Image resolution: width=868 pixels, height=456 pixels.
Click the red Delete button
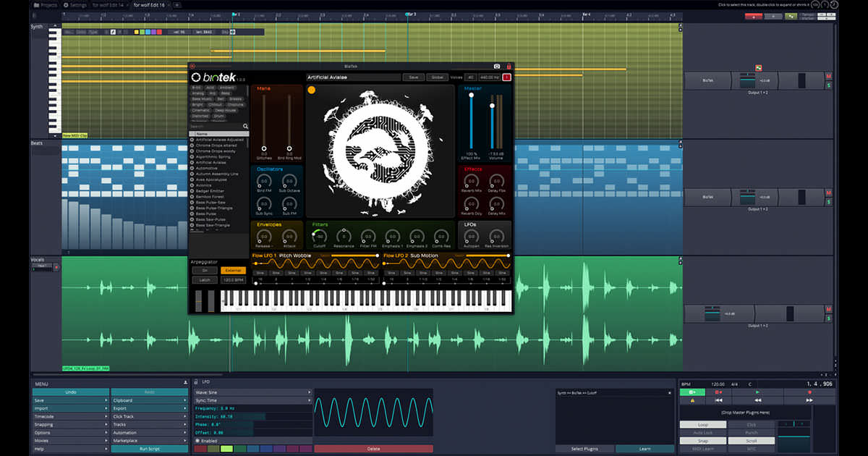(x=373, y=449)
